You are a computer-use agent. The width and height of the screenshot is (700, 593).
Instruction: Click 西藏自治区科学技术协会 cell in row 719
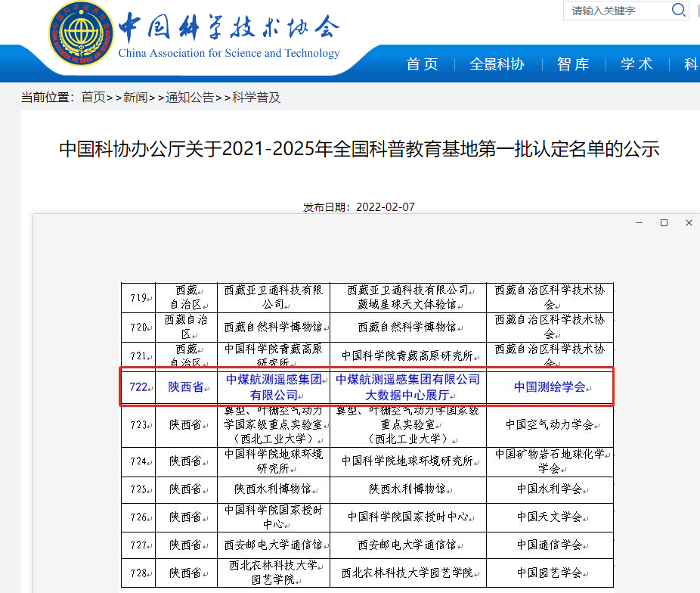point(550,298)
